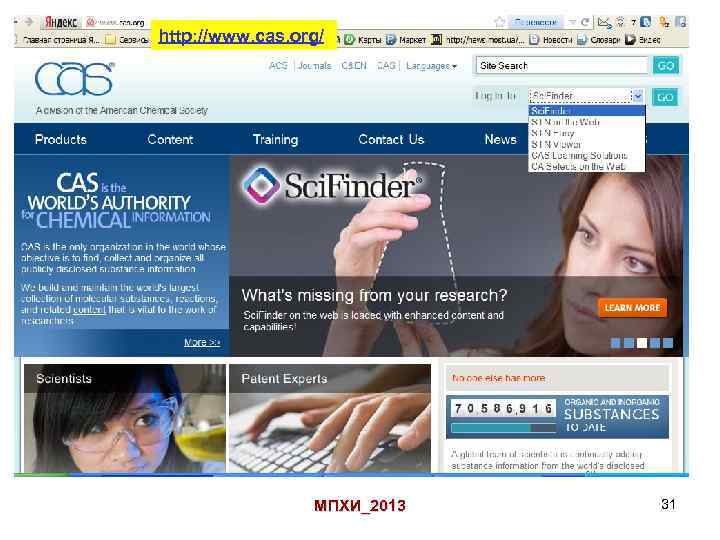Screen dimensions: 720x540
Task: Open the News navigation tab
Action: coord(501,139)
